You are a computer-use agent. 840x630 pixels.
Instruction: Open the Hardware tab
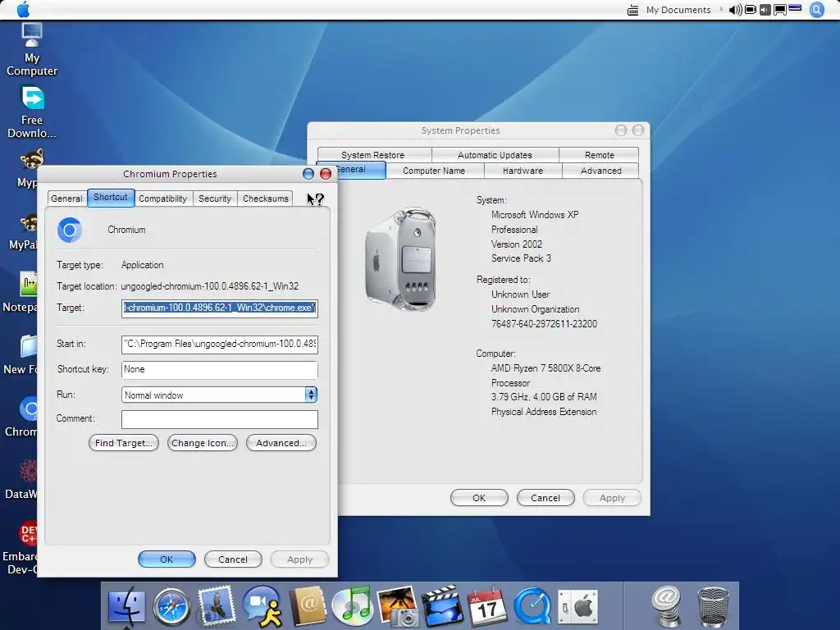[x=523, y=171]
